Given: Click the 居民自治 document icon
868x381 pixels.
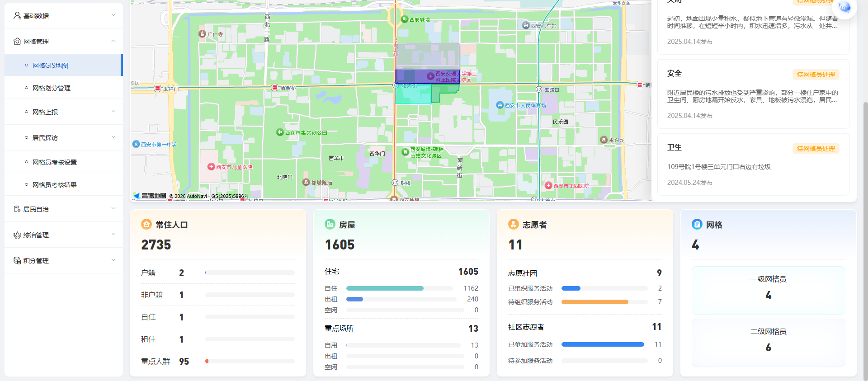Looking at the screenshot, I should (x=17, y=209).
